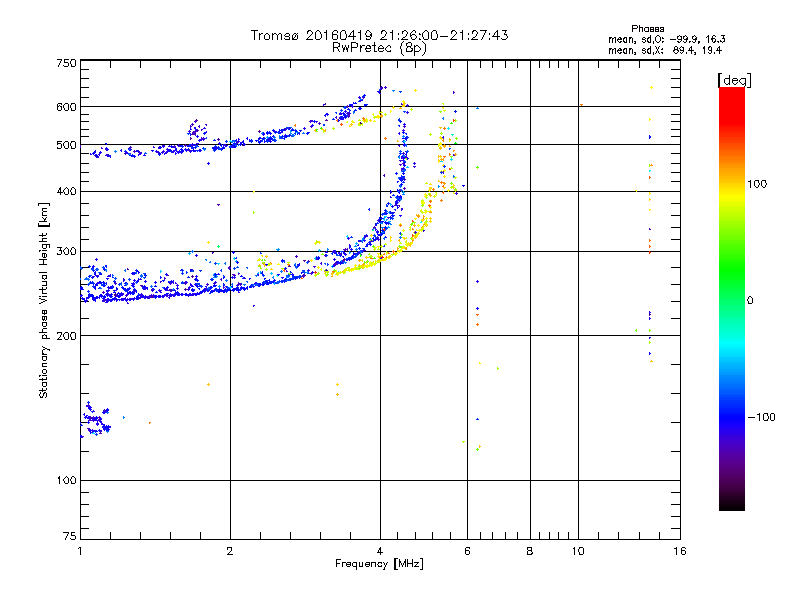The height and width of the screenshot is (600, 800).
Task: Click the x-axis '6' tick label
Action: click(x=467, y=551)
